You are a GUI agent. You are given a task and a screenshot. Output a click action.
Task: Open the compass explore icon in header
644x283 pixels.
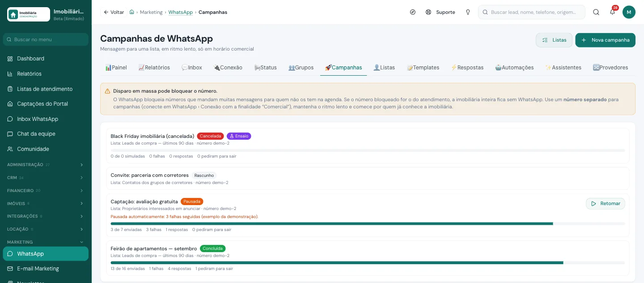[413, 12]
